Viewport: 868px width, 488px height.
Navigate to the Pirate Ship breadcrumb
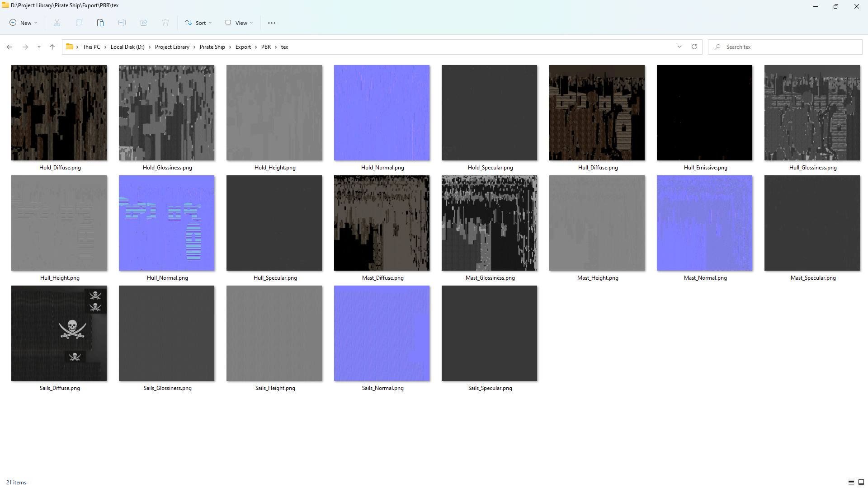coord(212,47)
